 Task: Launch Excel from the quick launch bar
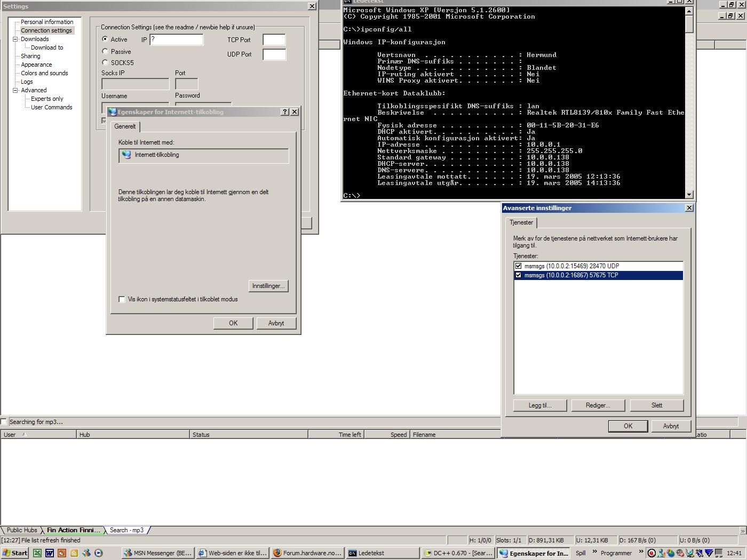pyautogui.click(x=37, y=553)
